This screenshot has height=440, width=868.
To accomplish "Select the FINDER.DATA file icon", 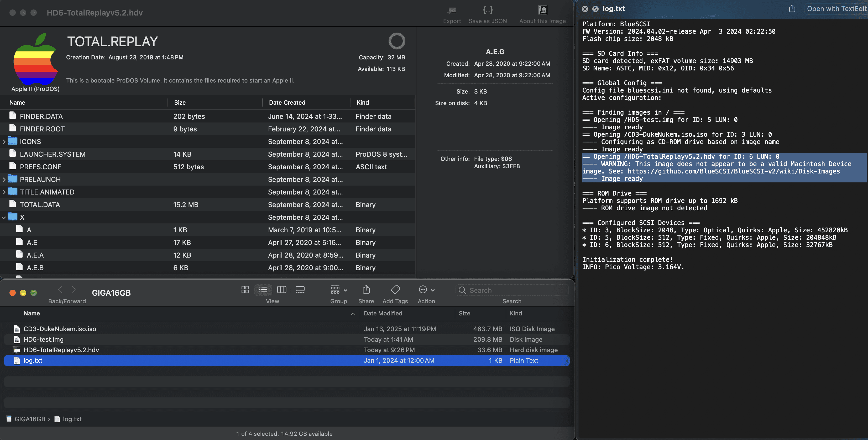I will pyautogui.click(x=12, y=116).
